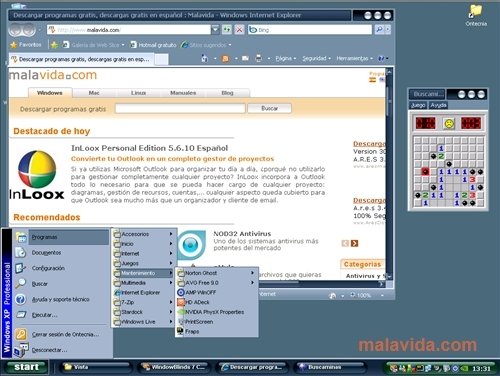This screenshot has height=376, width=500.
Task: Open the Seguridad dropdown menu
Action: pos(316,59)
